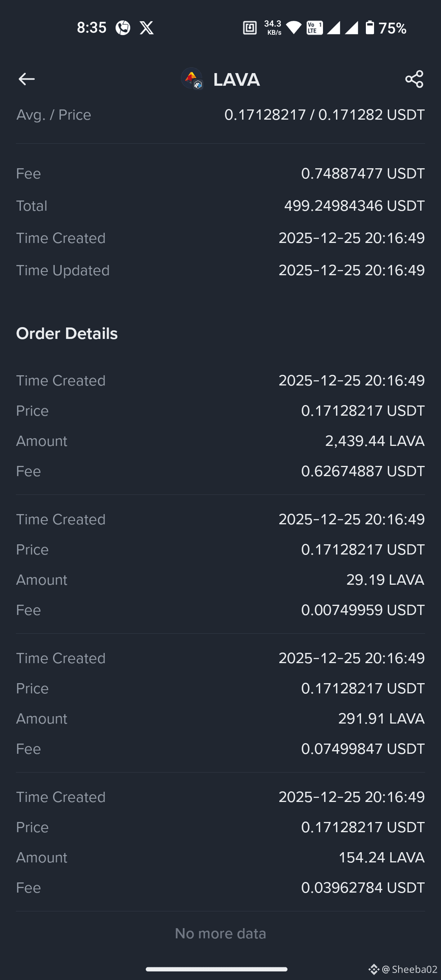Viewport: 441px width, 980px height.
Task: Select the 499.24984346 USDT total value
Action: (x=354, y=206)
